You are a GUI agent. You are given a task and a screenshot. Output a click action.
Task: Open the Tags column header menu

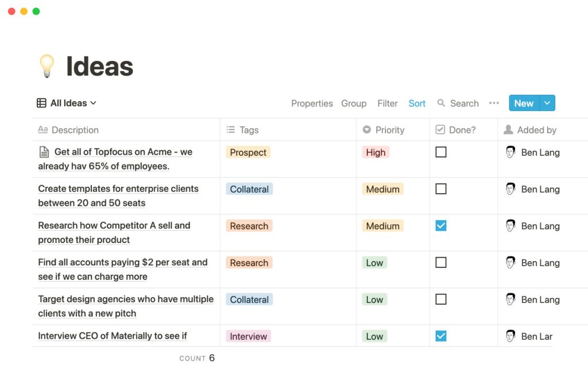(288, 130)
